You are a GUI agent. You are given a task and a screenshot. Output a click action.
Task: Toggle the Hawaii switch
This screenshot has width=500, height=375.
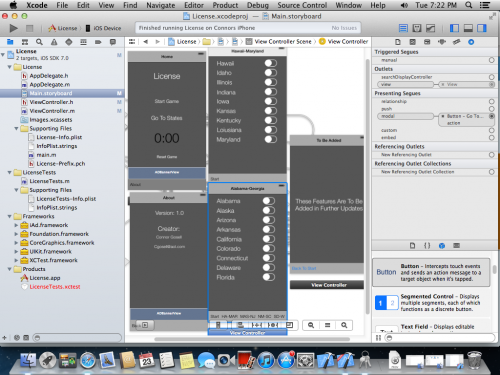tap(271, 63)
